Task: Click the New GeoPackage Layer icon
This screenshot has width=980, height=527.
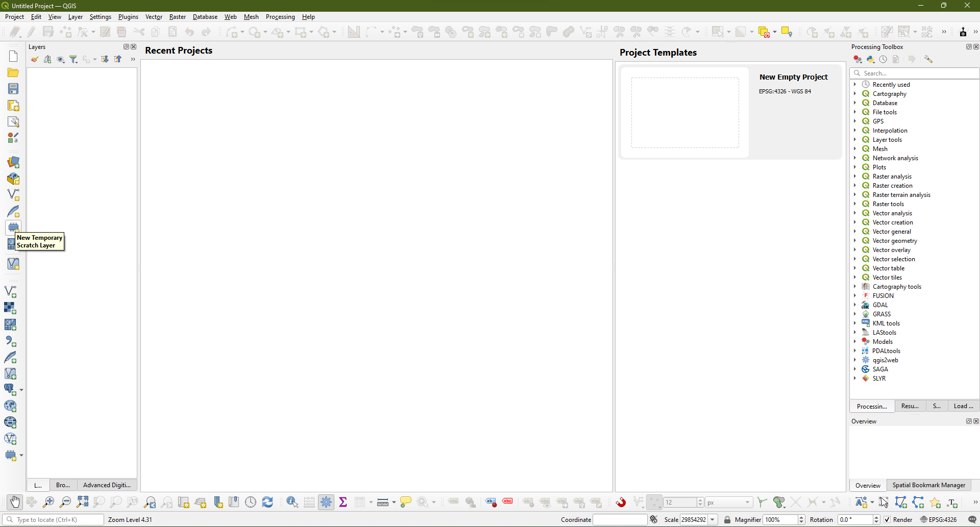Action: (13, 179)
